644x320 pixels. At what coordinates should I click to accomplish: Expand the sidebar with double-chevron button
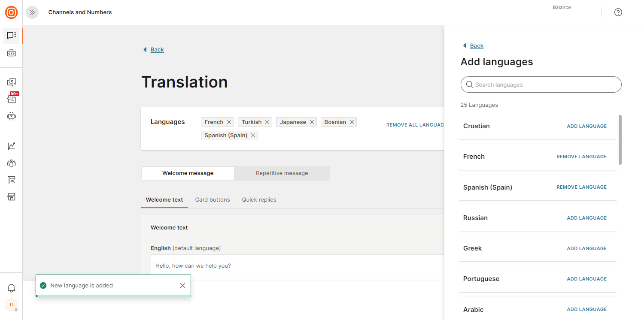point(32,12)
